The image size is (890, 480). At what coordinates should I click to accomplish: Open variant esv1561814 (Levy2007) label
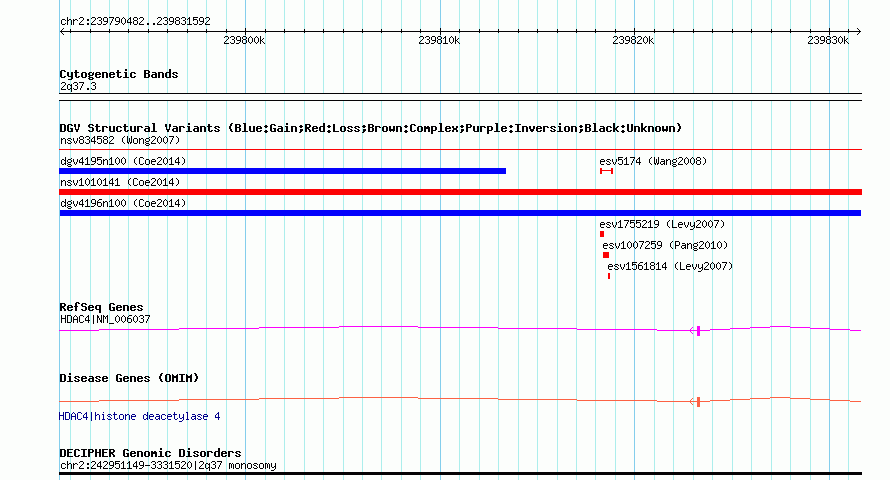[670, 266]
